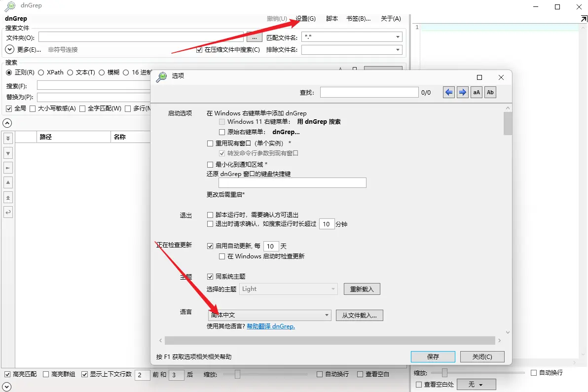Open the 排除文件名 dropdown

398,50
